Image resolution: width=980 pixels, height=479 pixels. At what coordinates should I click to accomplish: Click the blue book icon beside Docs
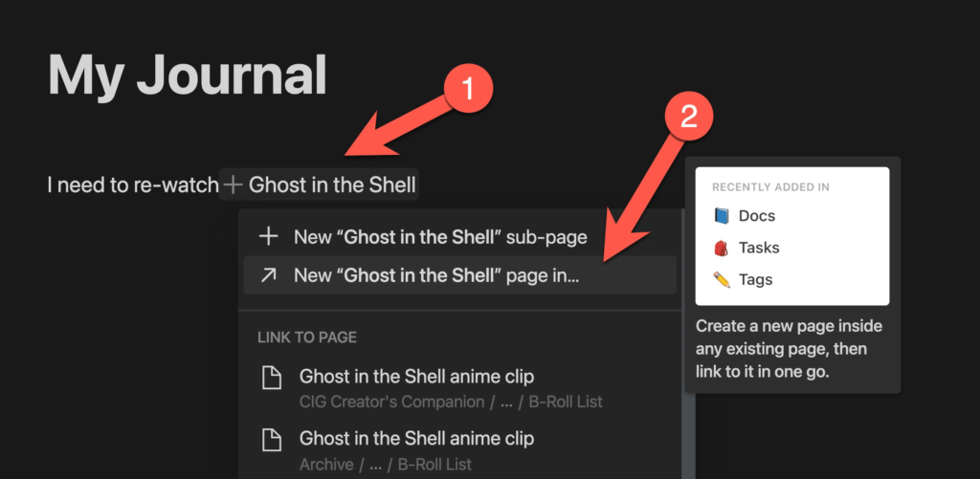tap(722, 216)
